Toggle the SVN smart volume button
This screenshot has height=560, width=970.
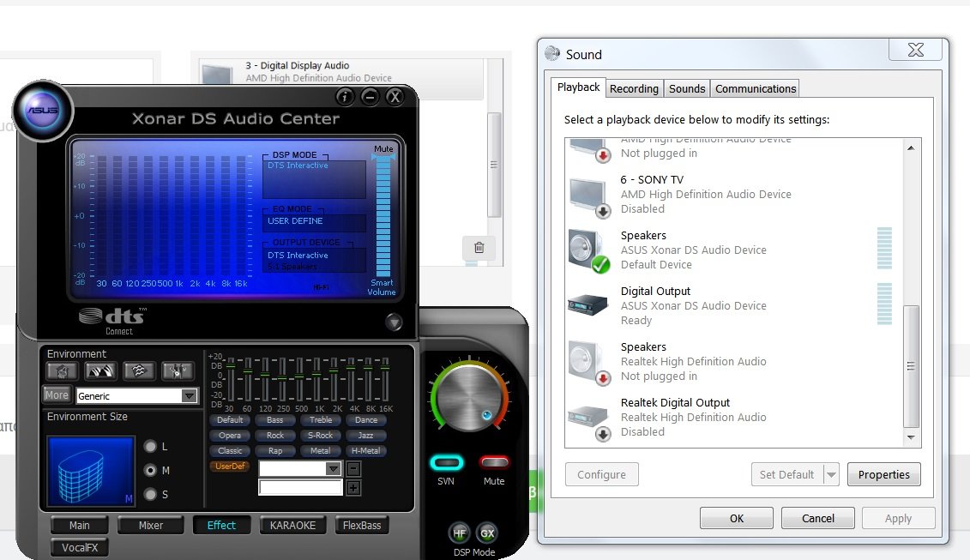coord(446,463)
